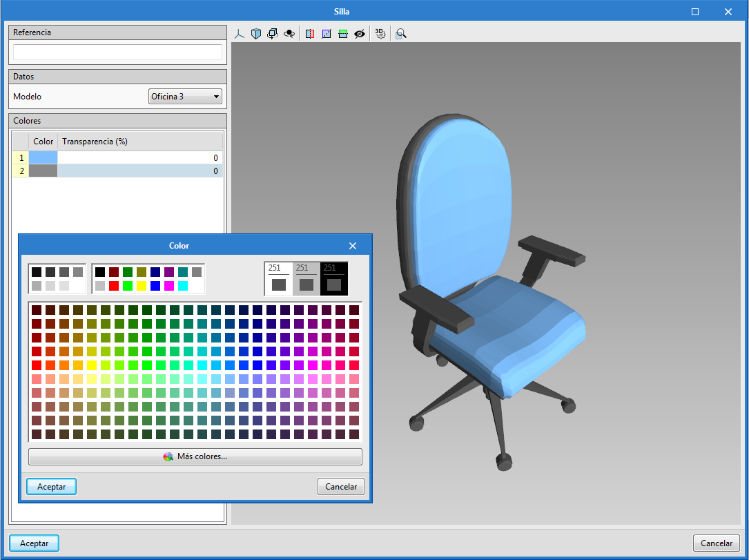Pick the magenta swatch in the basic colors box
The width and height of the screenshot is (749, 560).
coord(169,286)
